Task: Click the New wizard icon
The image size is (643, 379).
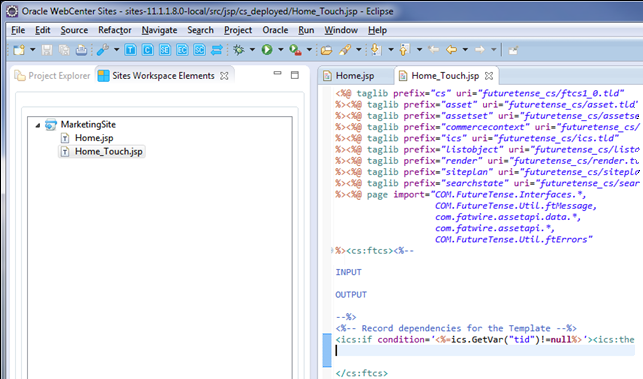Action: pos(19,50)
